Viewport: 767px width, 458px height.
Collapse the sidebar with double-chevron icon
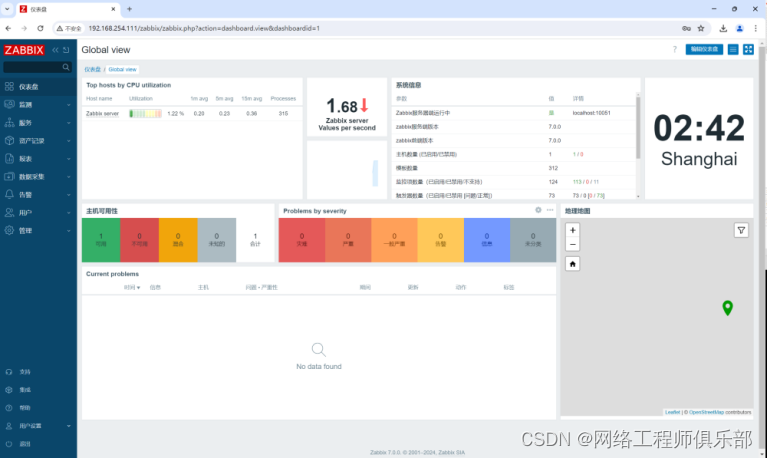coord(55,50)
